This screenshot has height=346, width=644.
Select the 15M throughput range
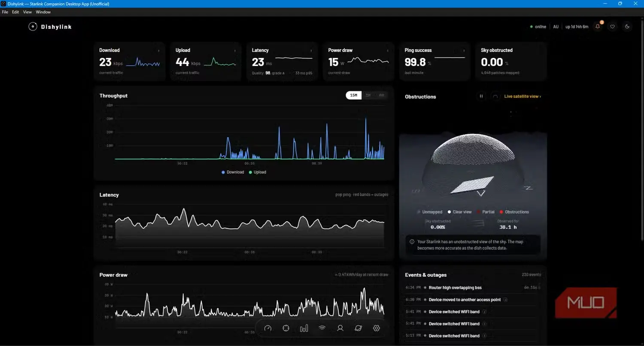(354, 95)
